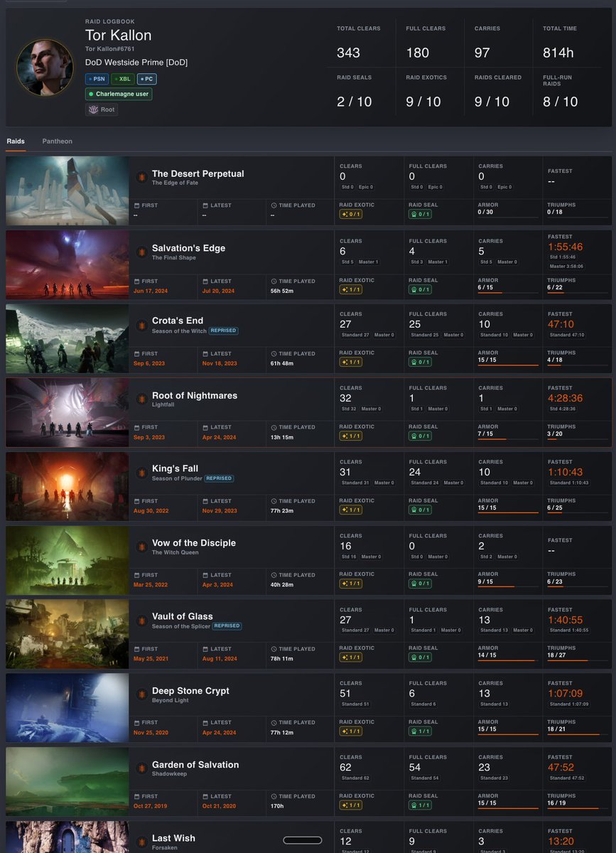
Task: Open the King's Fall raid title
Action: 175,469
